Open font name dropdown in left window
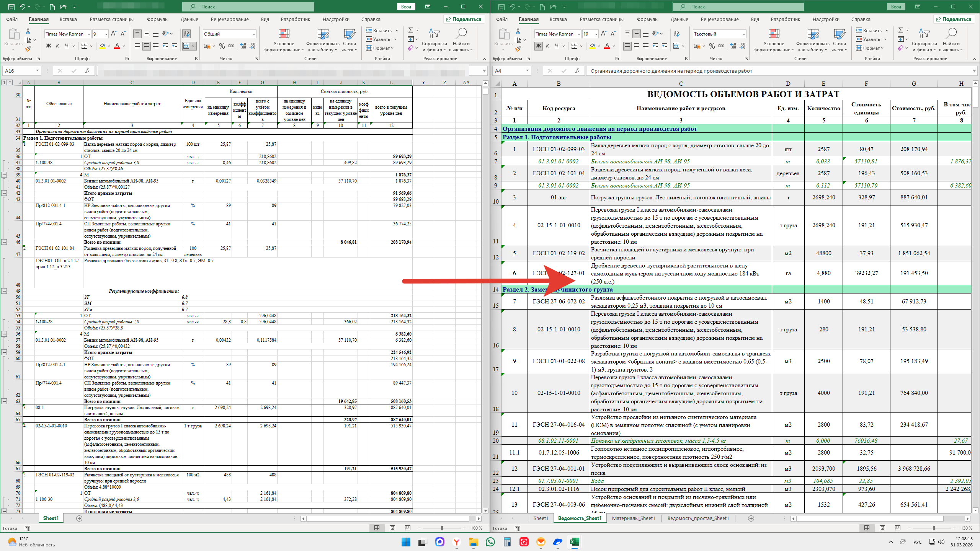980x551 pixels. point(89,34)
